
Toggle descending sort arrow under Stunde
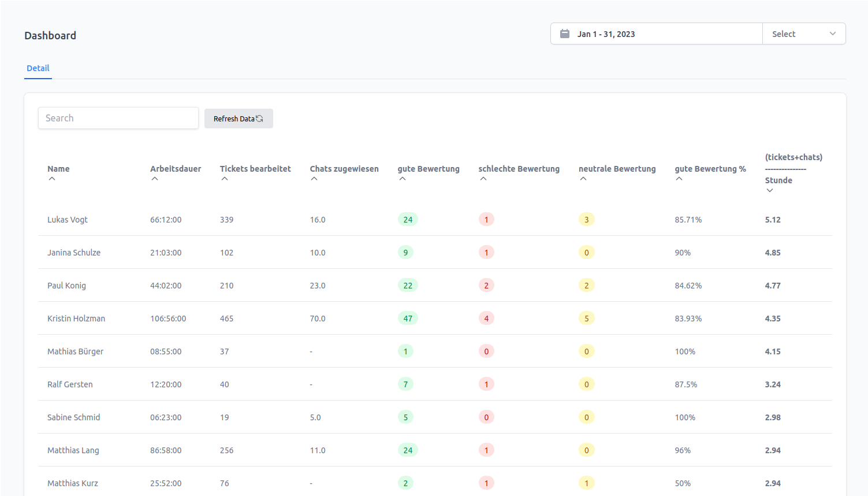point(770,190)
